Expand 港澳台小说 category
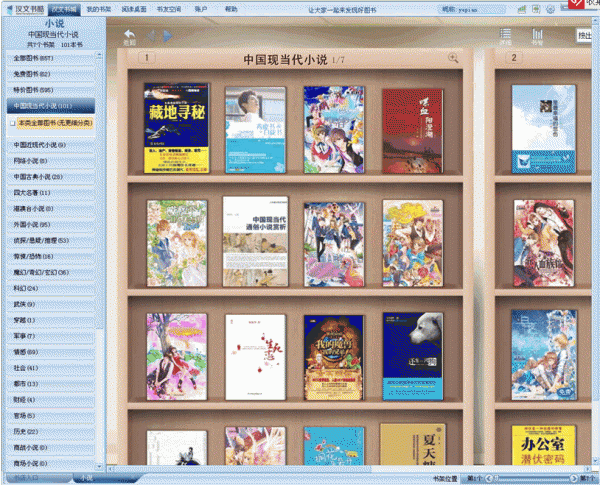Image resolution: width=600 pixels, height=485 pixels. pos(51,209)
